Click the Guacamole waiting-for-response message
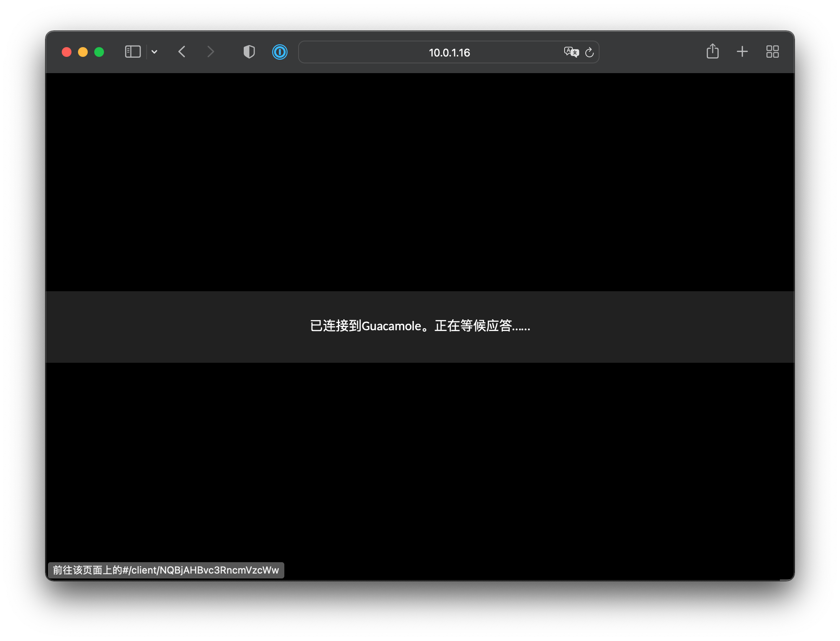The height and width of the screenshot is (641, 840). (420, 326)
